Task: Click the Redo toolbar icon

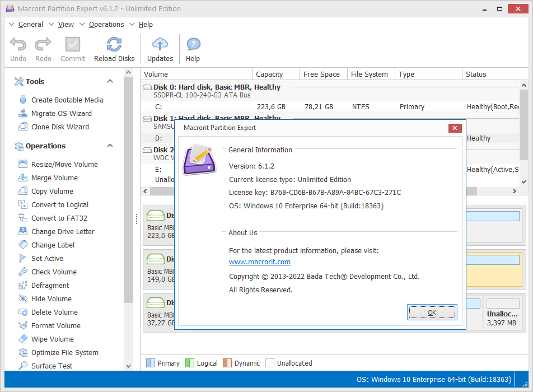Action: (x=43, y=44)
